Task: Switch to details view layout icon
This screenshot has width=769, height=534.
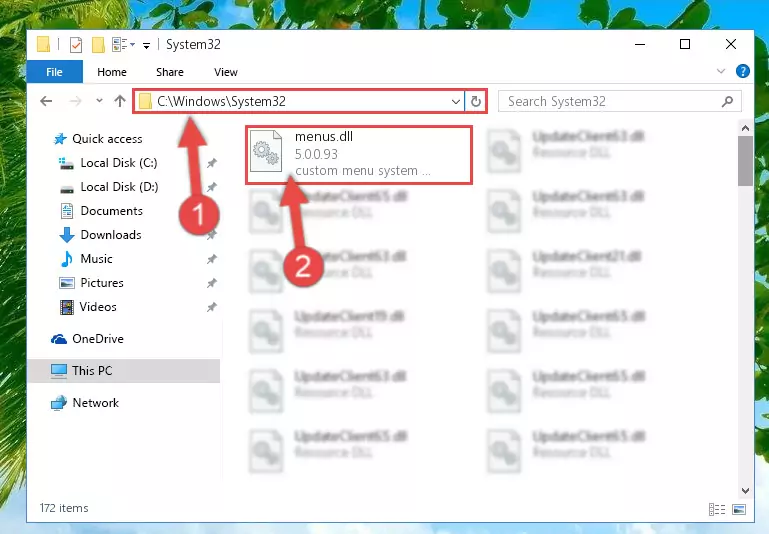Action: (x=717, y=509)
